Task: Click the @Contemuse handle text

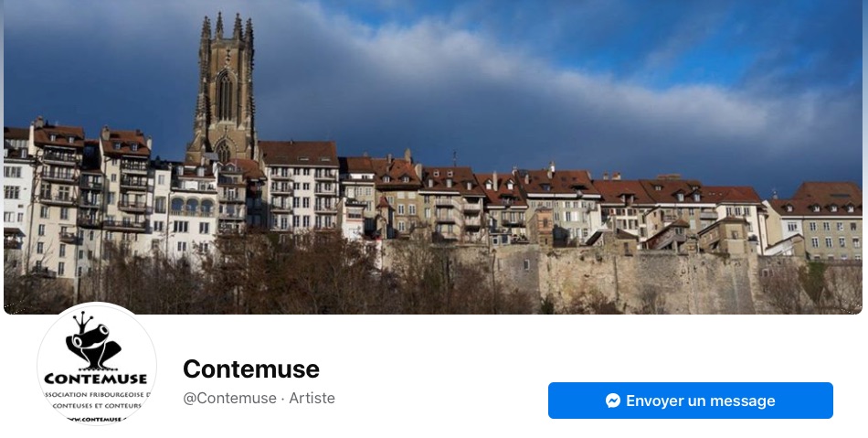Action: pyautogui.click(x=229, y=398)
